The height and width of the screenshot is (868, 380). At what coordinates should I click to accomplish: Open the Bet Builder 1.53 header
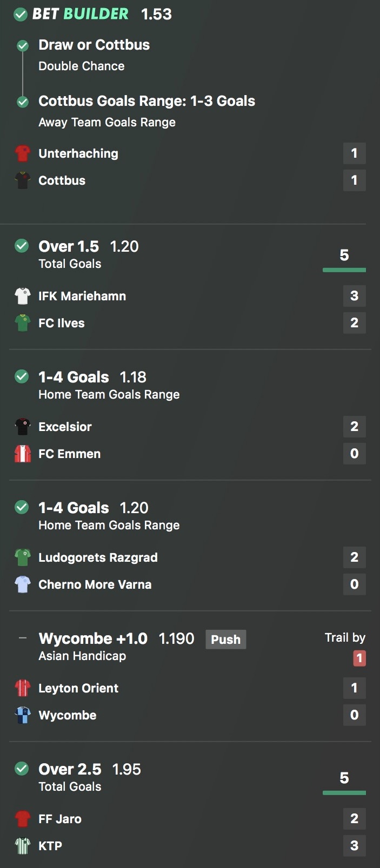click(102, 14)
